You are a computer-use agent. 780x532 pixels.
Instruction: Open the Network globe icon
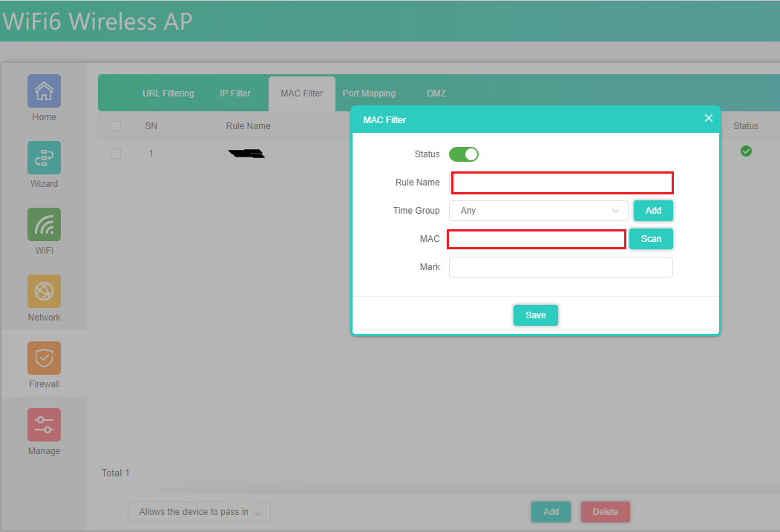(x=44, y=292)
